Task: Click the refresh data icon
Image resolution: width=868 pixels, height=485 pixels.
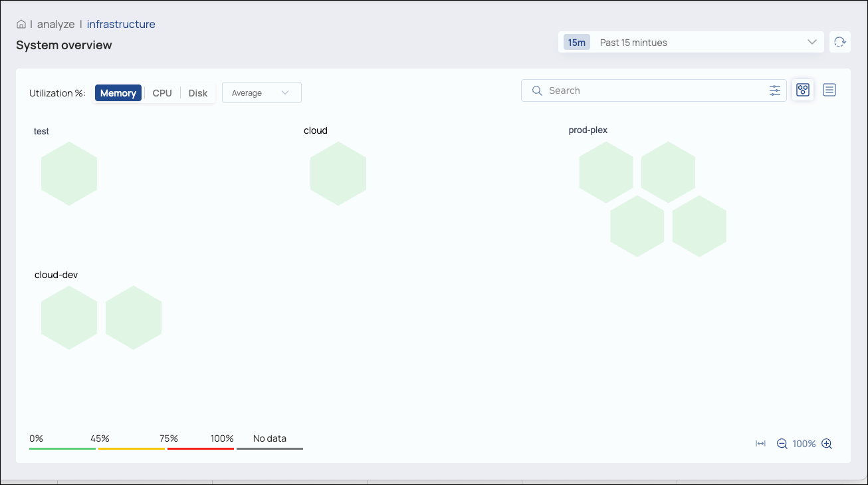Action: [x=839, y=41]
